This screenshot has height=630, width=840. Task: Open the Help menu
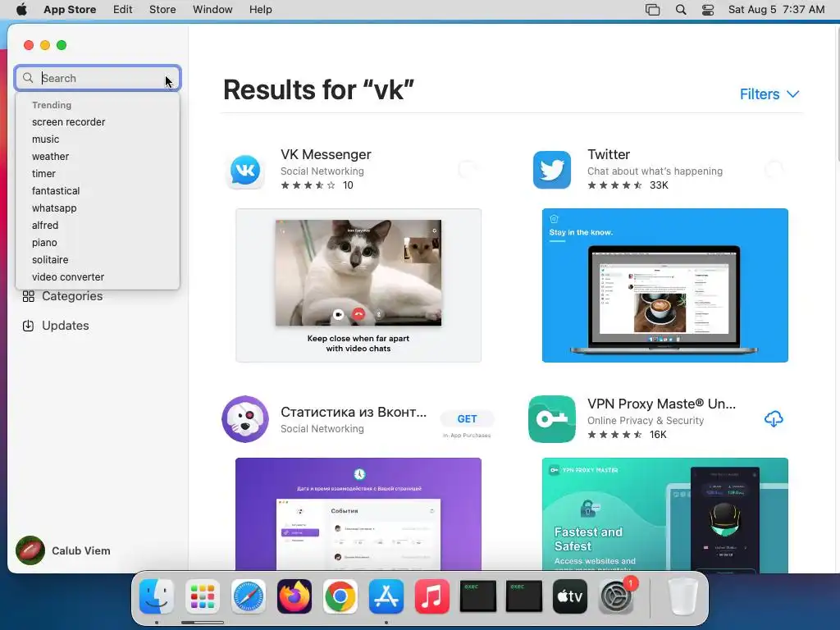(x=260, y=10)
